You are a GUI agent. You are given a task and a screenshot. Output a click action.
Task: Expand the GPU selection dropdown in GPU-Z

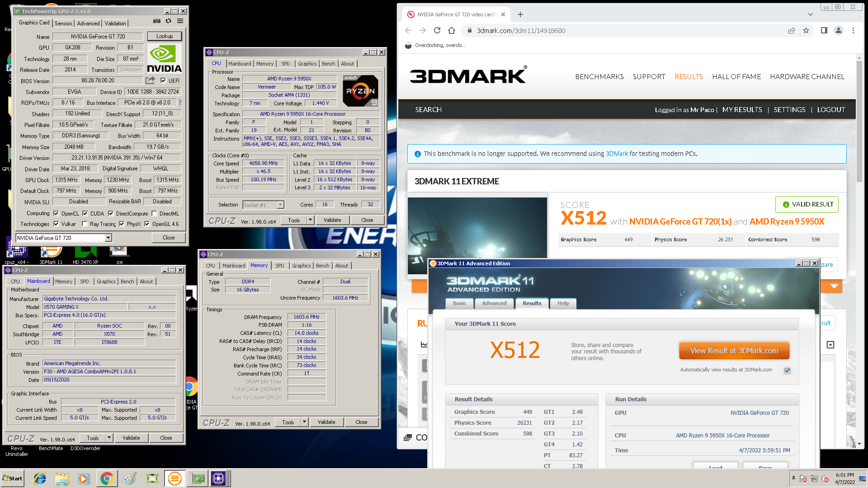coord(108,238)
